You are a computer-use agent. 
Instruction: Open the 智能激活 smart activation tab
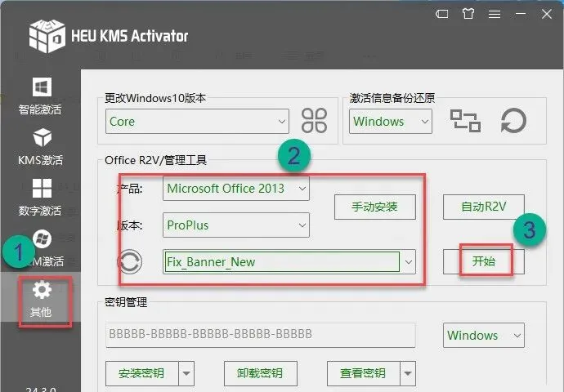[x=40, y=96]
